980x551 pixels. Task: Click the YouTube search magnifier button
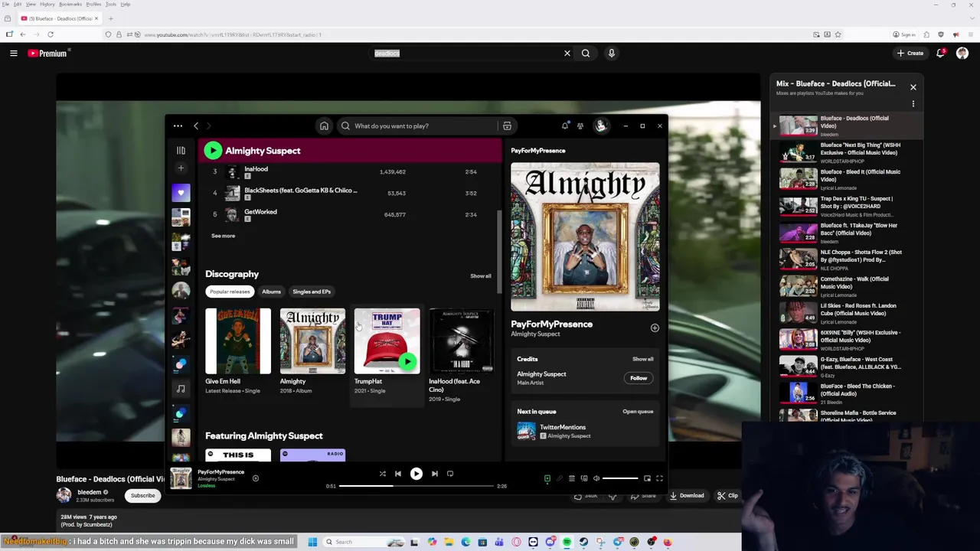pyautogui.click(x=586, y=54)
